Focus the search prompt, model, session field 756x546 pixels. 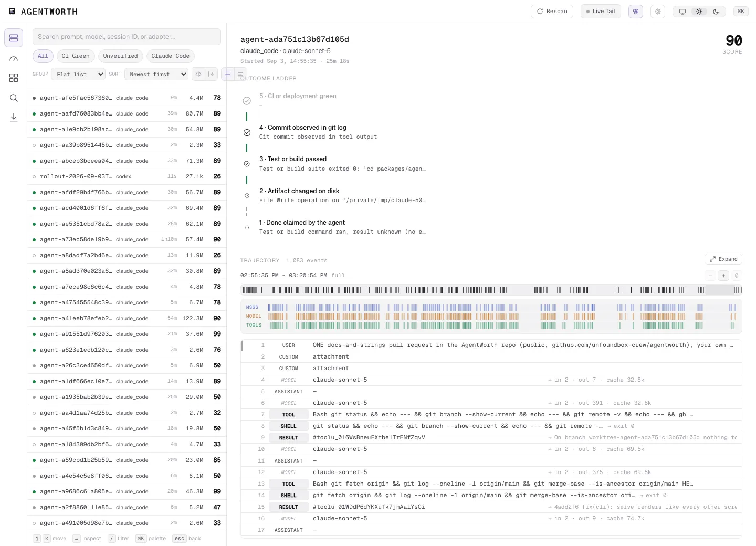(x=127, y=37)
